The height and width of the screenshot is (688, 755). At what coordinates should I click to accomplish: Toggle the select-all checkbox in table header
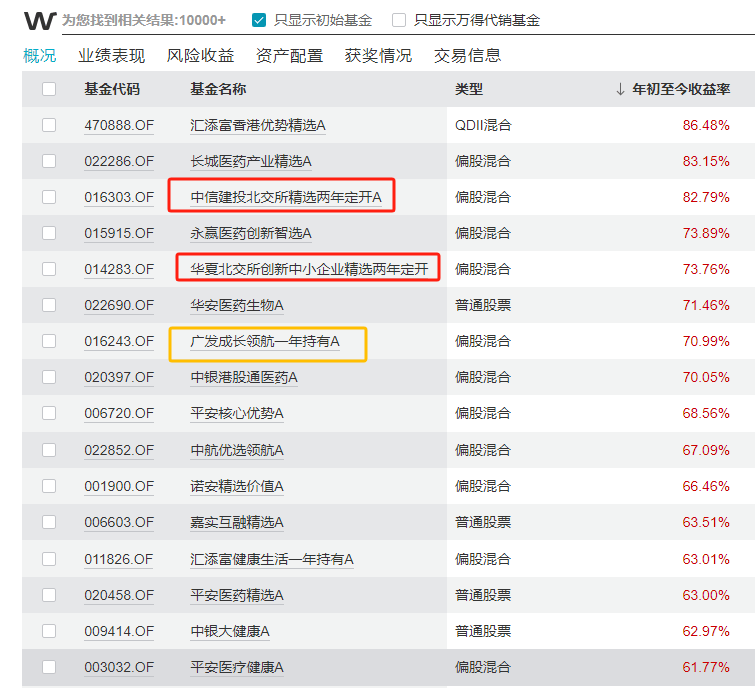click(49, 89)
